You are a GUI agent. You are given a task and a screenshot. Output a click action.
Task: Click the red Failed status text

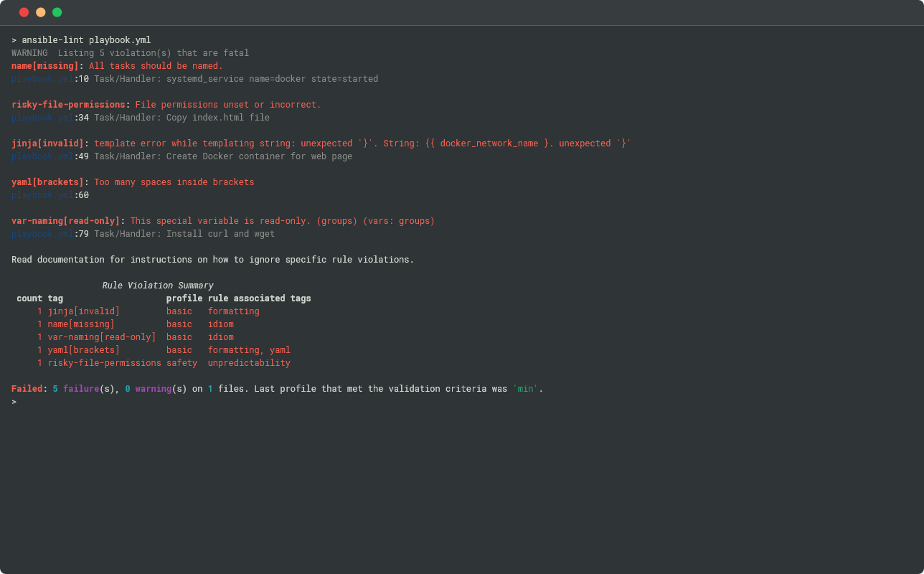click(x=27, y=389)
